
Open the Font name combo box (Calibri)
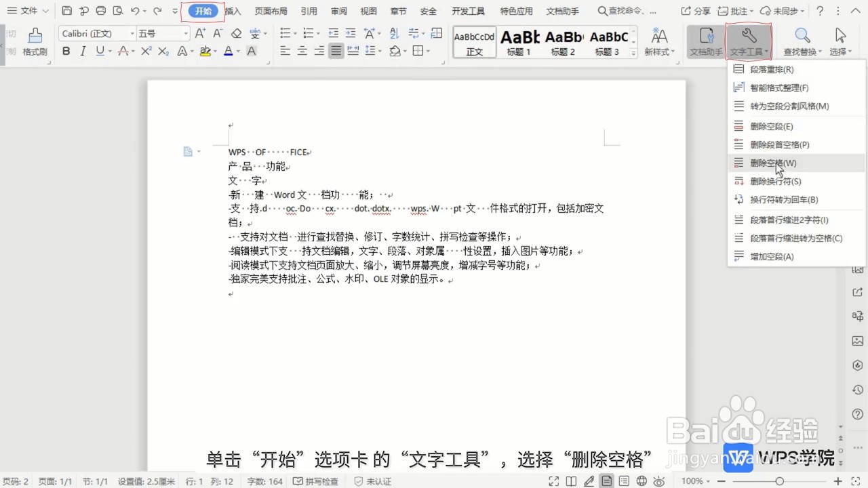tap(98, 34)
